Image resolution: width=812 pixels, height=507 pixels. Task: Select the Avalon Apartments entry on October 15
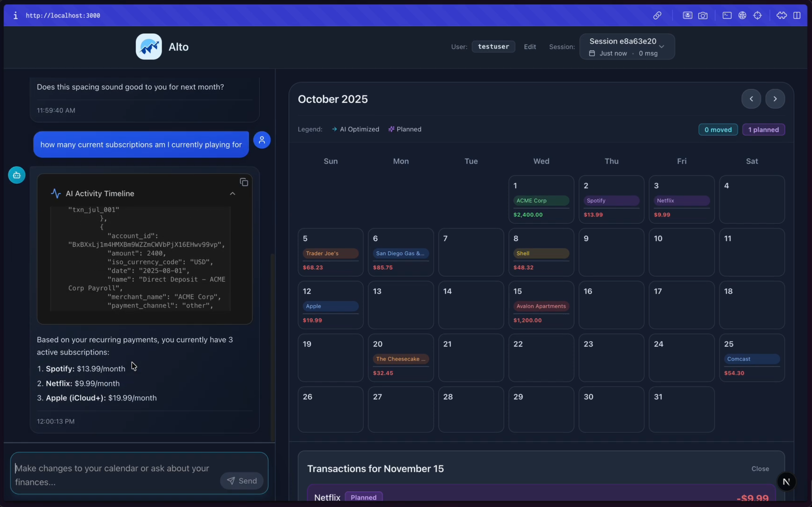click(x=541, y=306)
